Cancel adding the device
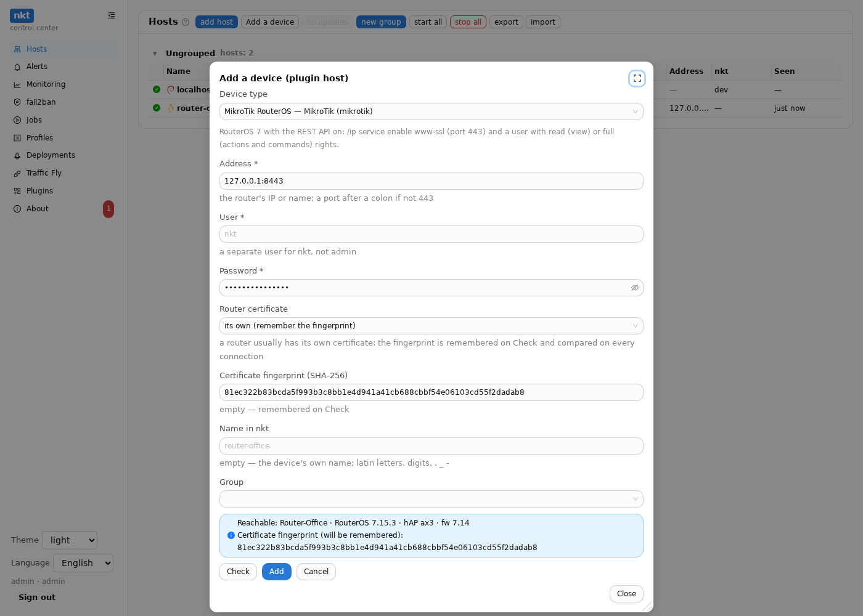Image resolution: width=863 pixels, height=616 pixels. pyautogui.click(x=316, y=572)
